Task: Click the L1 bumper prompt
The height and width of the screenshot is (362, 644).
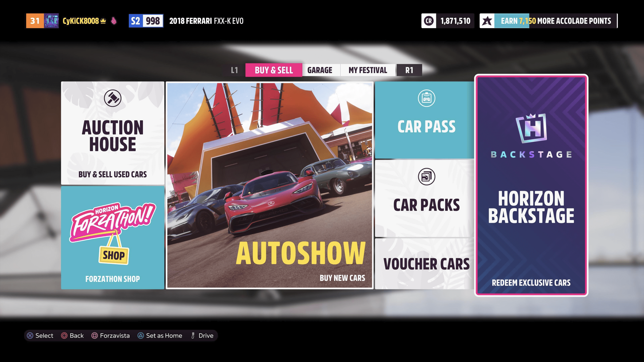Action: click(234, 70)
